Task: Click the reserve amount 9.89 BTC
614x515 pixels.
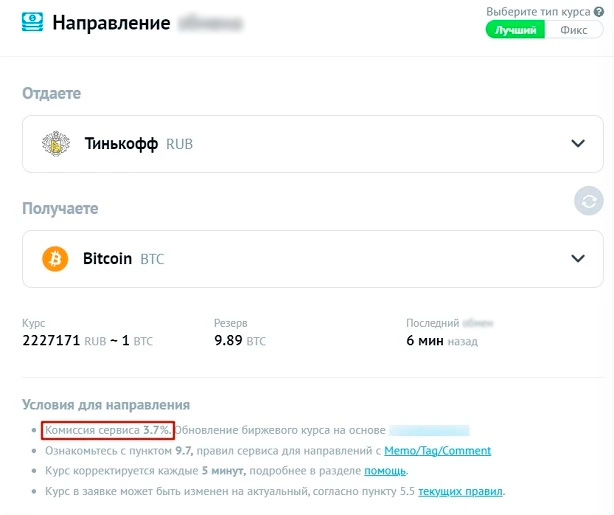Action: tap(240, 341)
